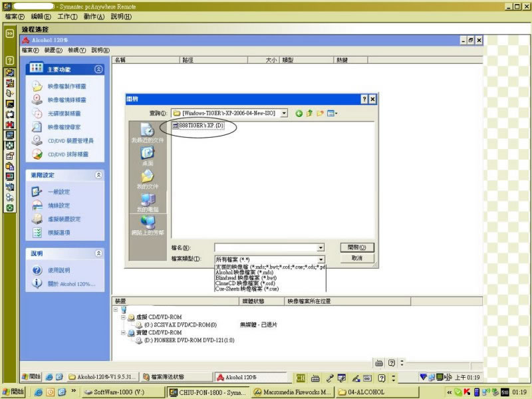
Task: Launch 映像檔製作精靈 (image making wizard)
Action: point(66,86)
